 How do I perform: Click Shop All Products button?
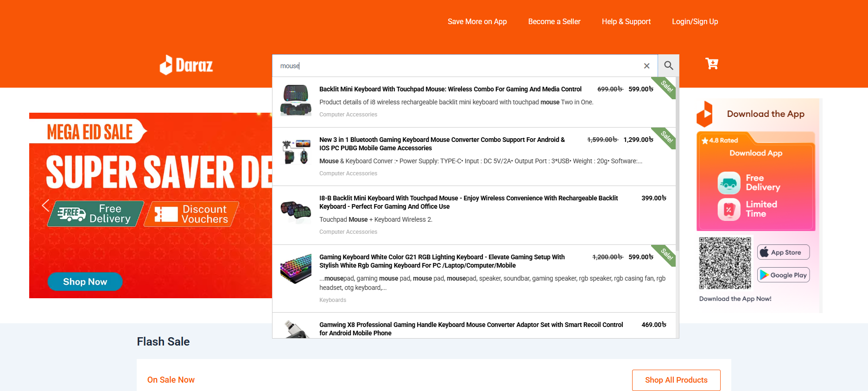click(676, 380)
